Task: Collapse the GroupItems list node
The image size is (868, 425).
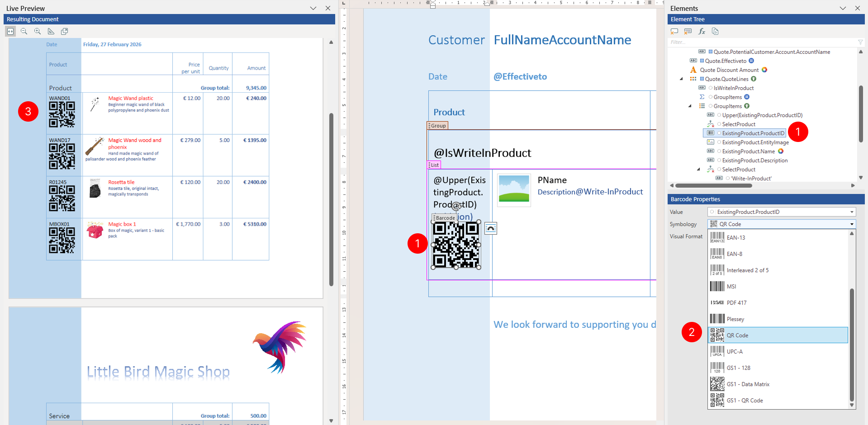Action: pos(690,106)
